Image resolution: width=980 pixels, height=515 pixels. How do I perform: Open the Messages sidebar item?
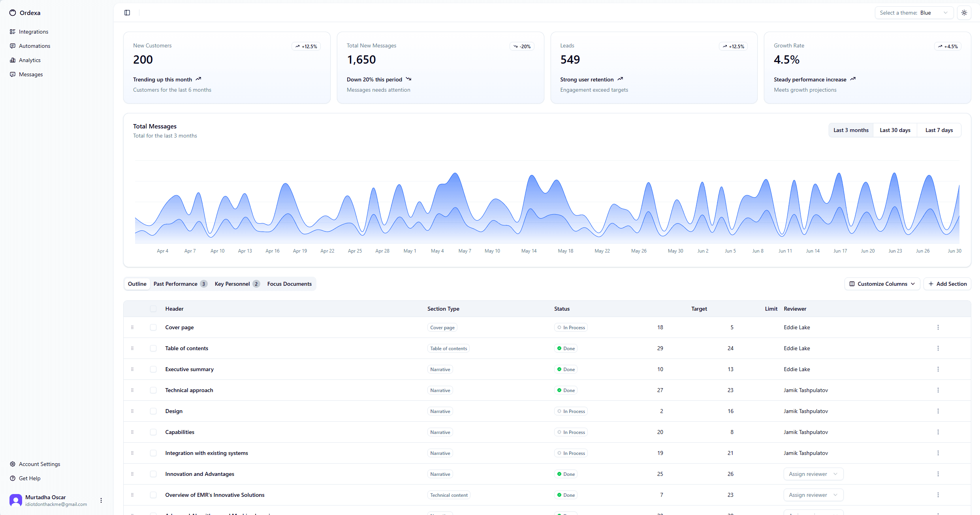pyautogui.click(x=31, y=74)
